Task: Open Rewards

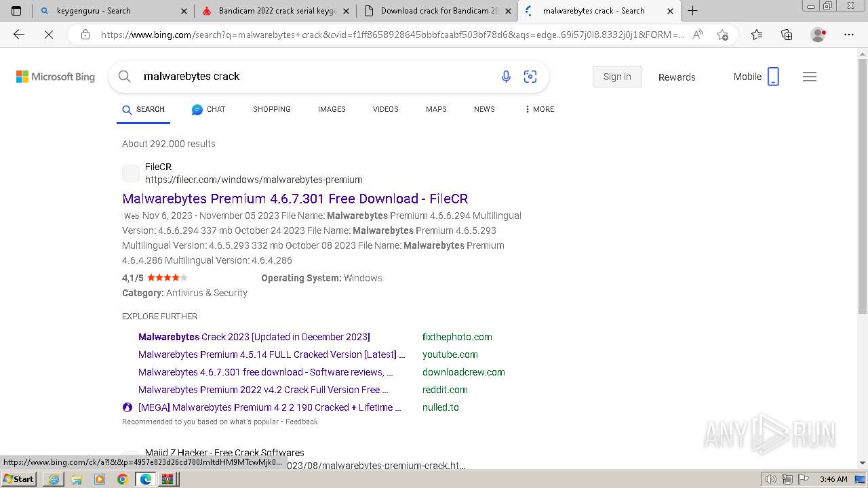Action: click(x=677, y=77)
